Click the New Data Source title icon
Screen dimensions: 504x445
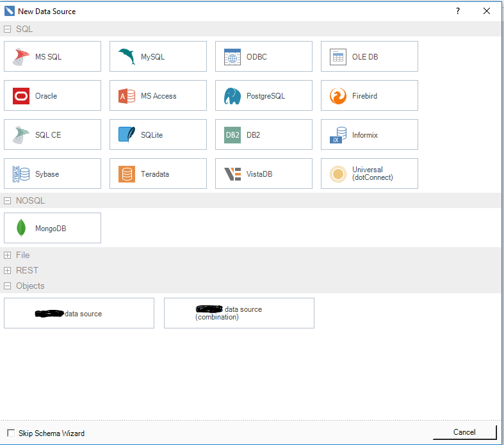pyautogui.click(x=10, y=11)
